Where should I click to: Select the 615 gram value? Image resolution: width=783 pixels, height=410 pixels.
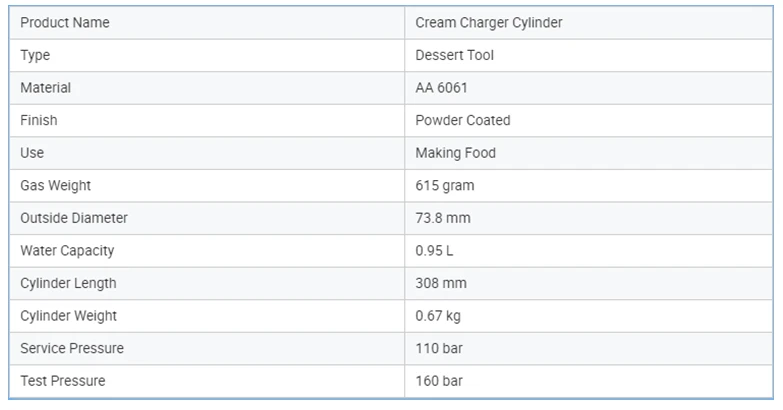(x=445, y=186)
